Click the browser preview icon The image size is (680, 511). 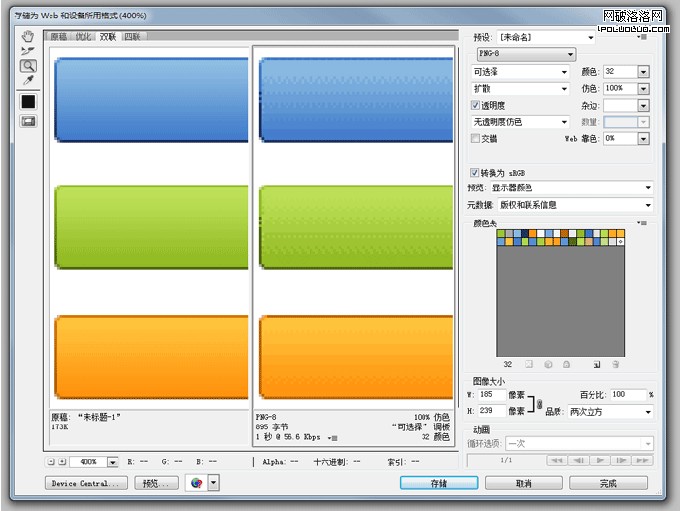point(197,483)
